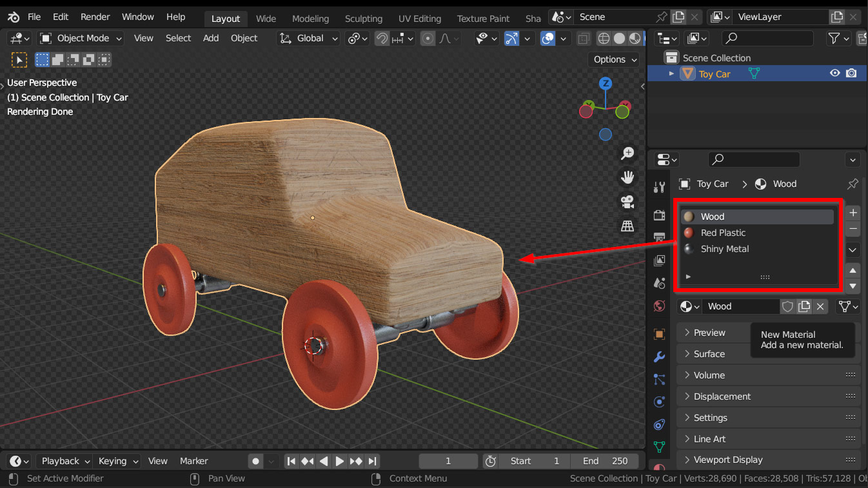The image size is (868, 488).
Task: Open the Render properties tab
Action: click(659, 216)
